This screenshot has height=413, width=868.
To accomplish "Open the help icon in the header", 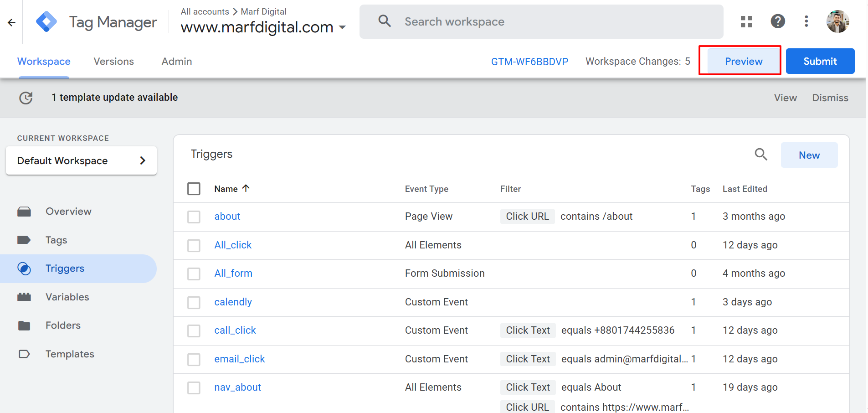I will tap(777, 21).
